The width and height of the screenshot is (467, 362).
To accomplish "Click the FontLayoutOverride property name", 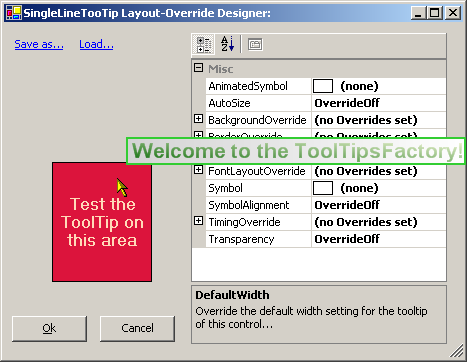I will pos(257,171).
